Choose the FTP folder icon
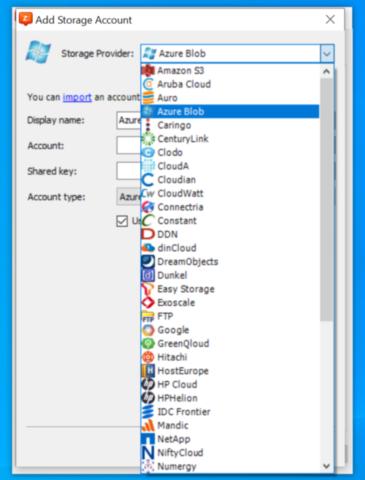The image size is (365, 480). 148,316
